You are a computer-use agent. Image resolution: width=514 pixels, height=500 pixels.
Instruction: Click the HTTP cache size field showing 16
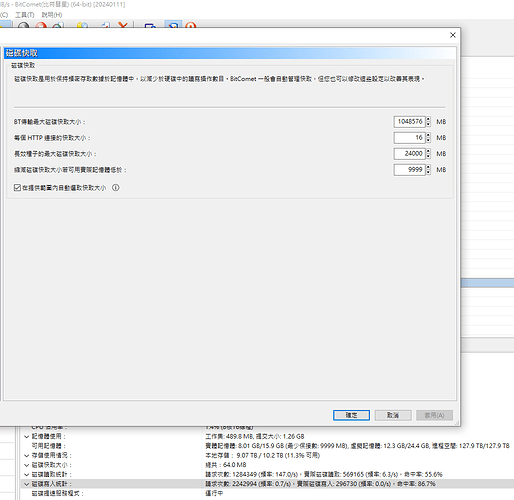(409, 138)
